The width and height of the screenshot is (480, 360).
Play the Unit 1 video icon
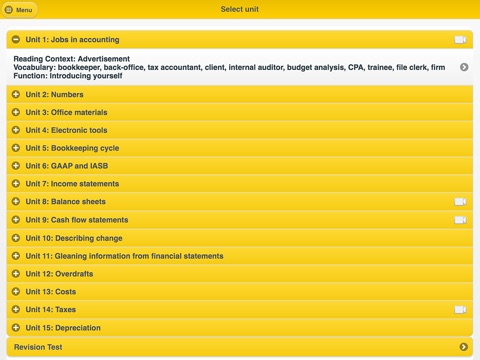tap(460, 40)
